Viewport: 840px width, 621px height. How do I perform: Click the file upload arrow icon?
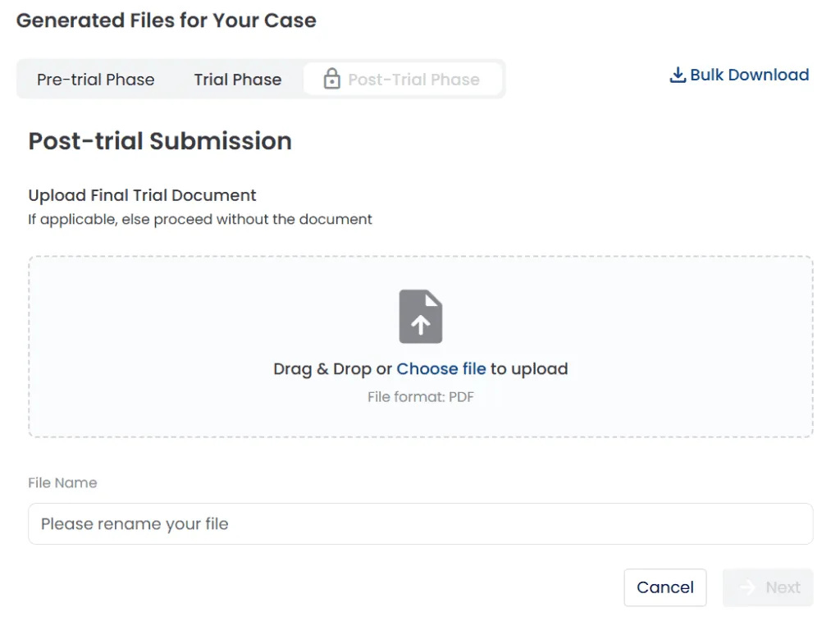(421, 316)
